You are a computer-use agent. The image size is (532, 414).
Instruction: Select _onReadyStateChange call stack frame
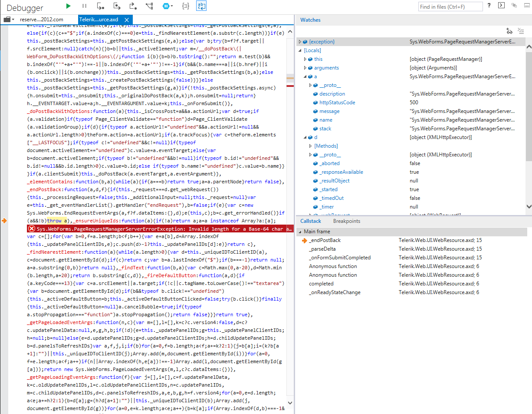coord(411,292)
